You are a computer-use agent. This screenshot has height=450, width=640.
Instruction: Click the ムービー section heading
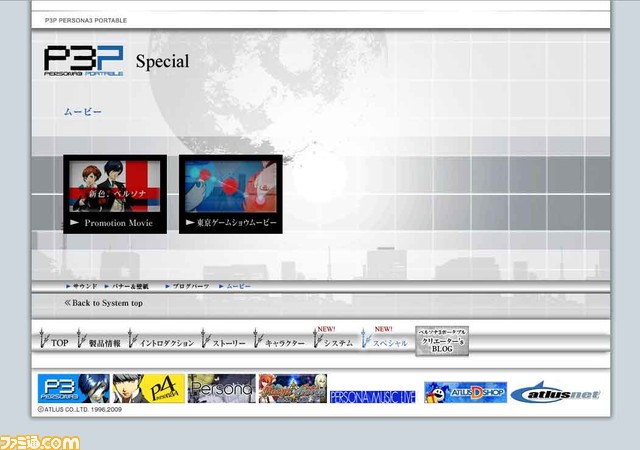pos(83,111)
